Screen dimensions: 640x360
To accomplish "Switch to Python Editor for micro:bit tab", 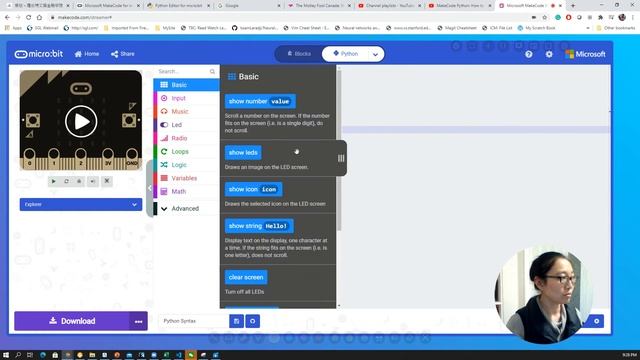I will [x=178, y=6].
